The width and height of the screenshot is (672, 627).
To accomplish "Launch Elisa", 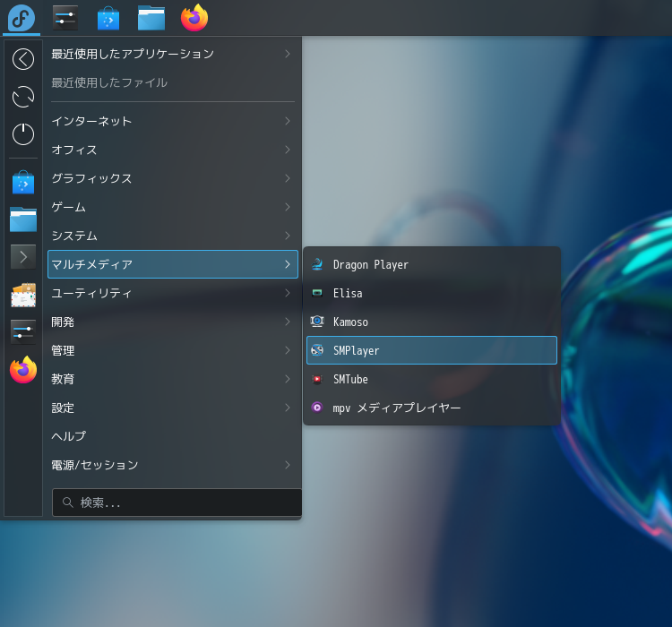I will [432, 293].
